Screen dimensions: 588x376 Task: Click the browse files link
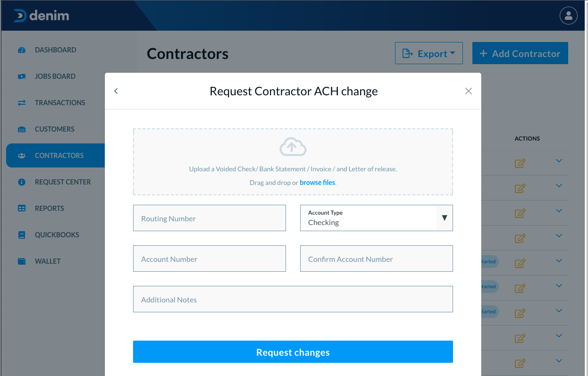pos(318,183)
